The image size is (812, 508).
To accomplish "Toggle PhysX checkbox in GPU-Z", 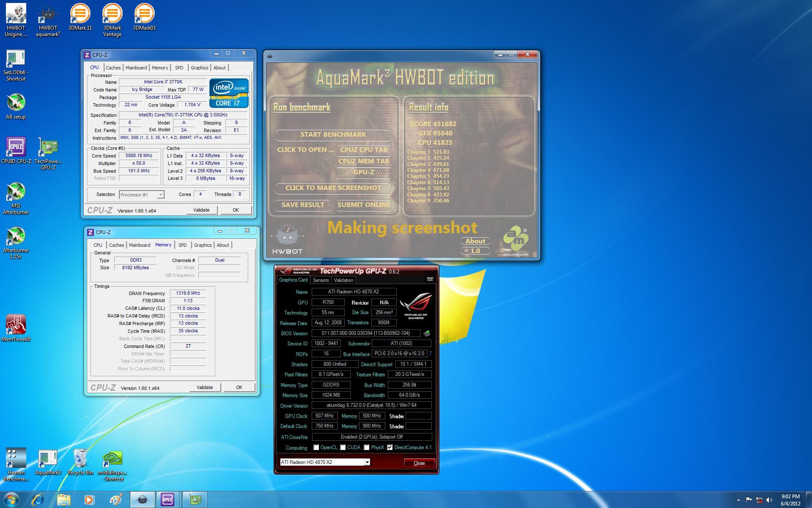I will 367,447.
